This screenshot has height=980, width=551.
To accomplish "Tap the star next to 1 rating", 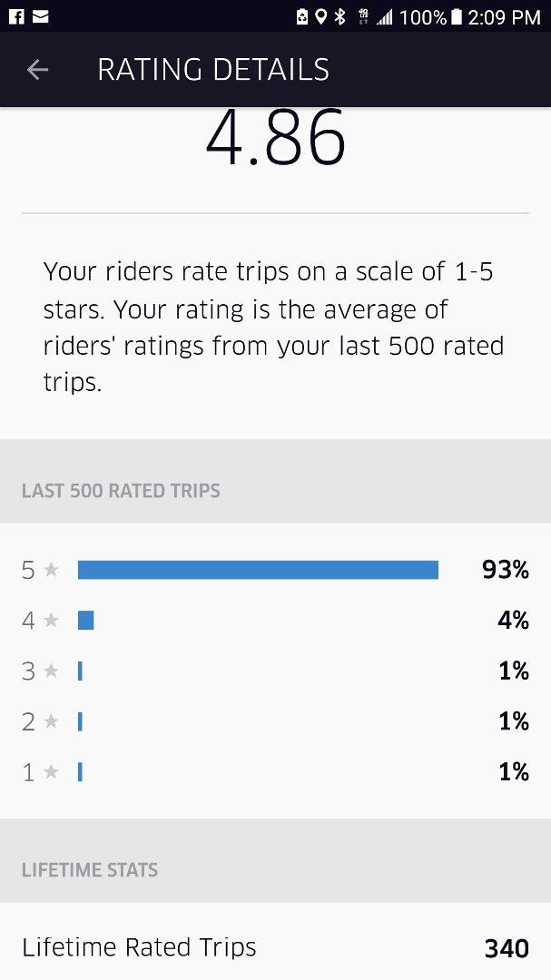I will [x=51, y=772].
